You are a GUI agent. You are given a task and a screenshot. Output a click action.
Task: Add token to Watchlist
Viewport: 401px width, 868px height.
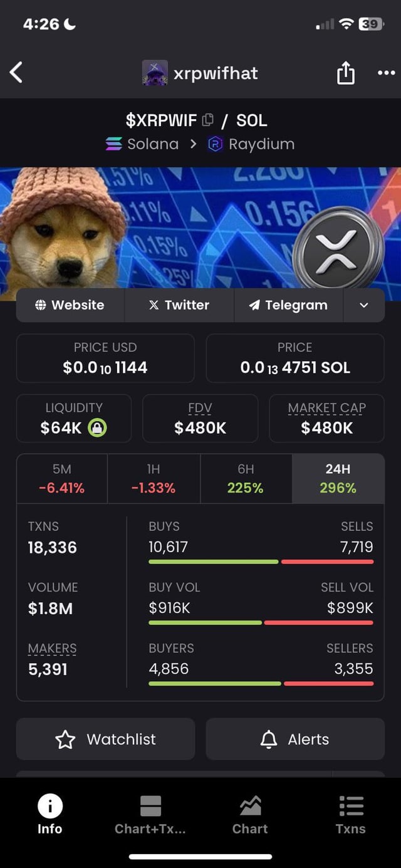click(x=105, y=740)
